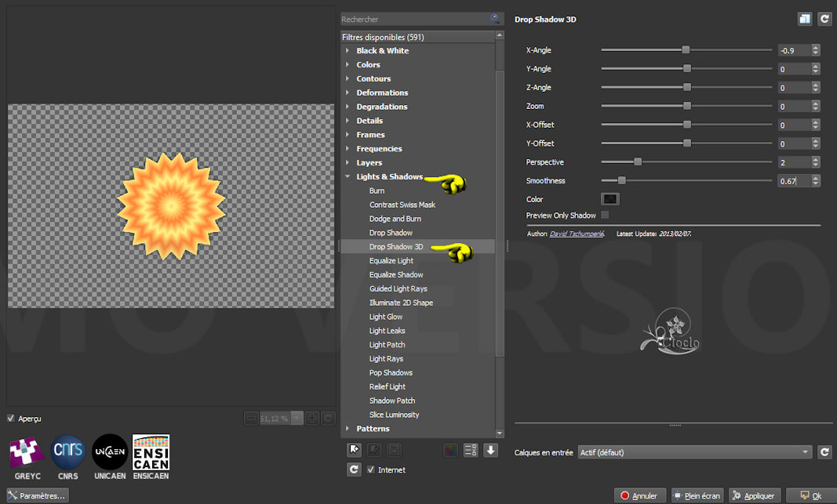Viewport: 837px width, 504px height.
Task: Toggle the Aperçu preview checkbox
Action: [x=11, y=419]
